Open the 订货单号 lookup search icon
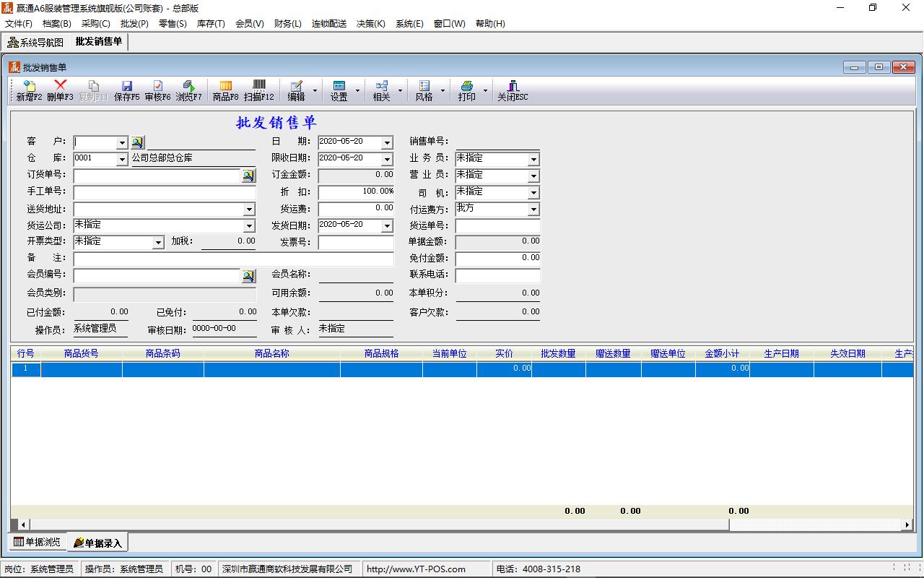Screen dimensions: 924x578 coord(248,176)
